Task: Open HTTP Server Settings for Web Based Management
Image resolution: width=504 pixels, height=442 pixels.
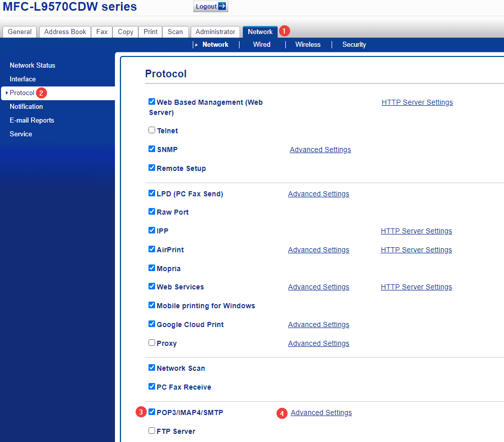Action: 417,102
